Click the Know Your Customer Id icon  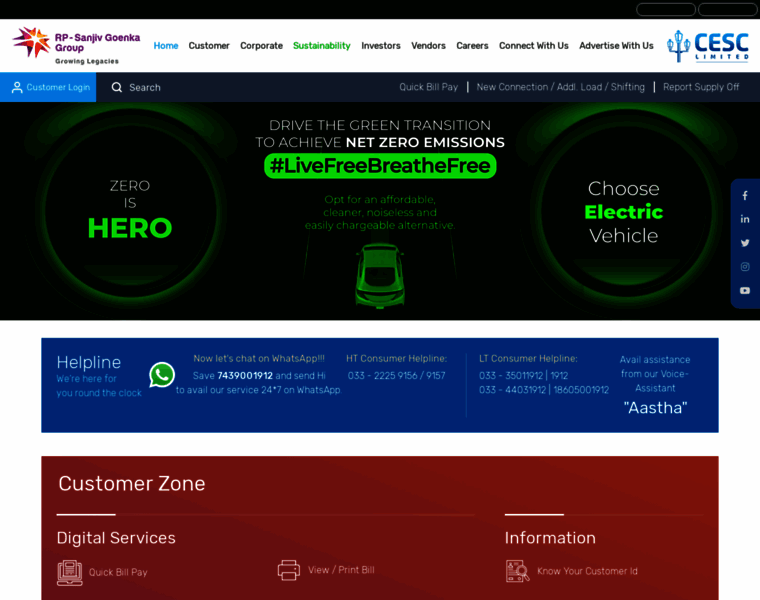(517, 571)
